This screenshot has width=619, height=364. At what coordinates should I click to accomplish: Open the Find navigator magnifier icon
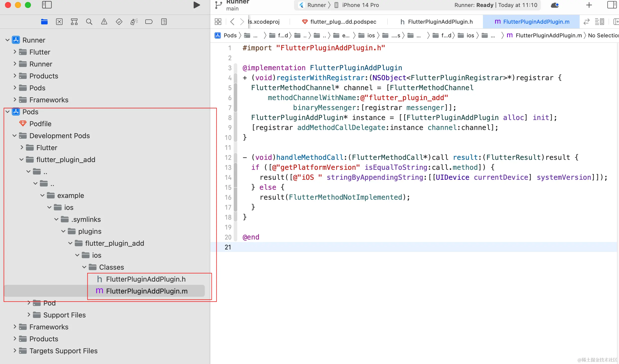[89, 22]
